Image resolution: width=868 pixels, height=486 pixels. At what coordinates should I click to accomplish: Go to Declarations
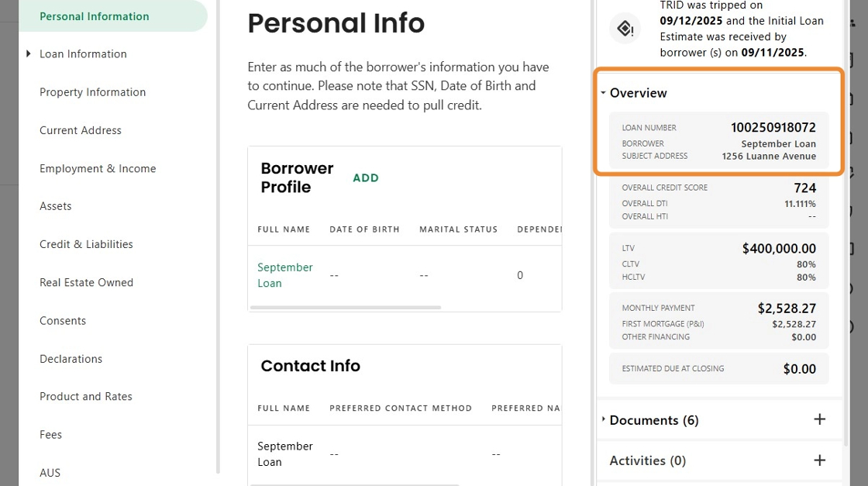(x=71, y=359)
